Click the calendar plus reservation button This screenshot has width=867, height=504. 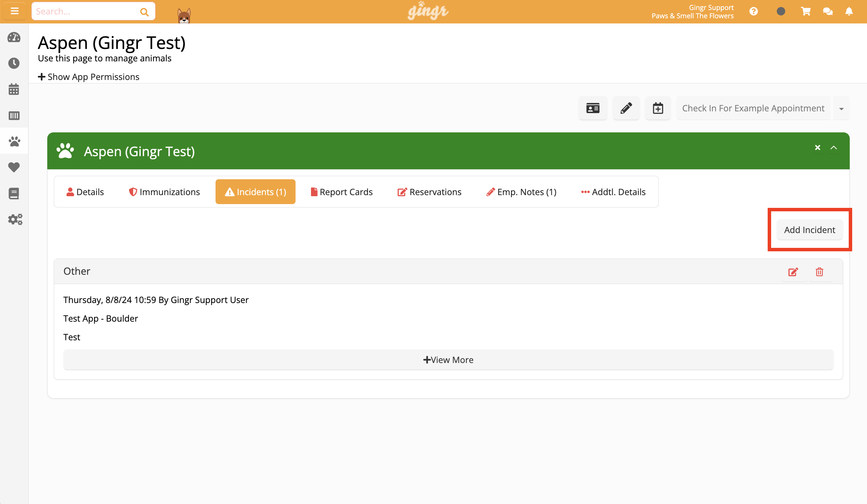click(x=658, y=108)
